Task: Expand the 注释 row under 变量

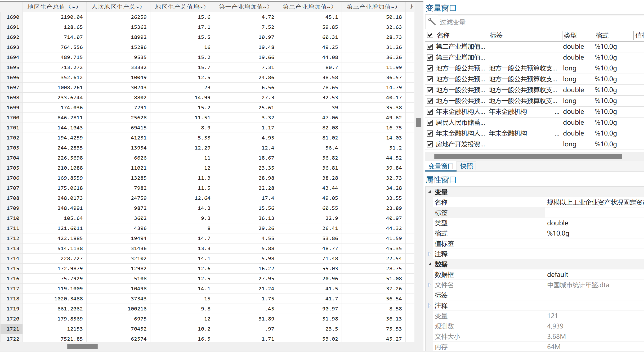Action: [x=430, y=254]
